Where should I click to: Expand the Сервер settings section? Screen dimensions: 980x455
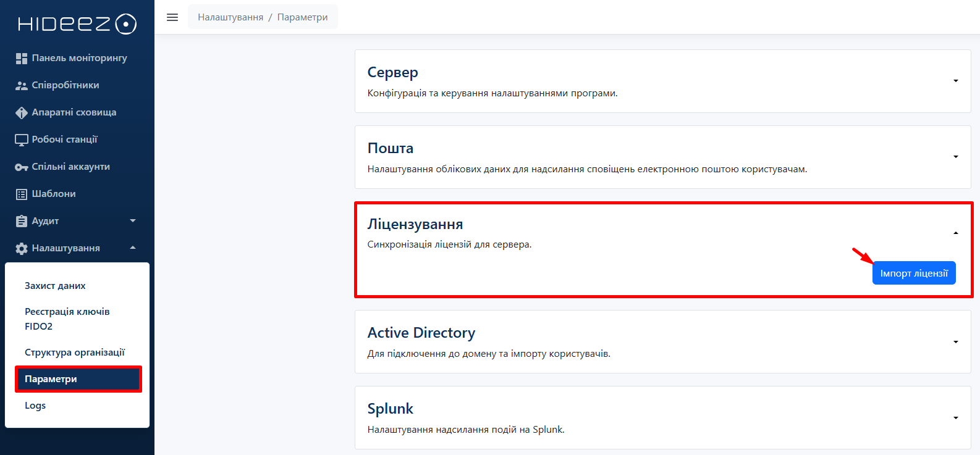(x=955, y=81)
